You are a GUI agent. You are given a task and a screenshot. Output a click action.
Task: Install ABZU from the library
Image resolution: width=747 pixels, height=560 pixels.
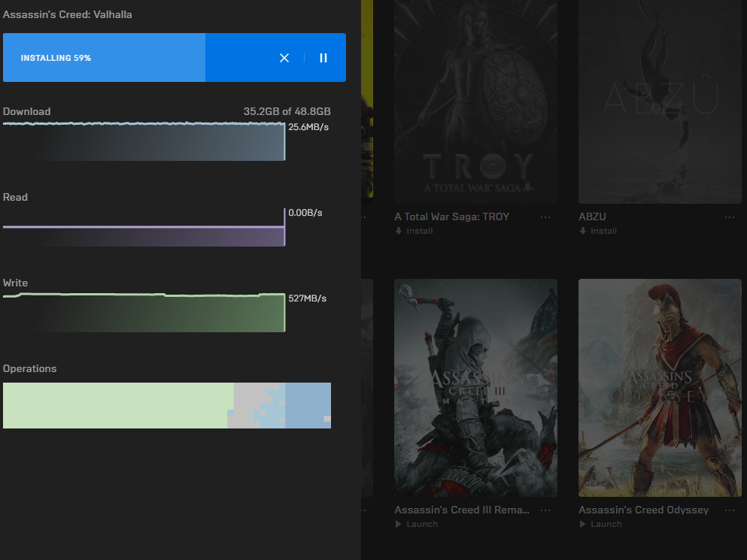tap(603, 231)
